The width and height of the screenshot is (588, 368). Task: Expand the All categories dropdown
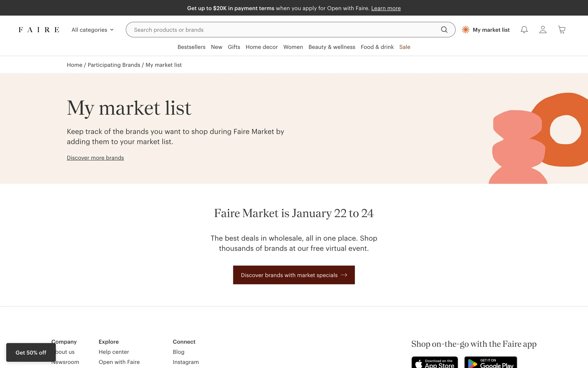[x=92, y=30]
